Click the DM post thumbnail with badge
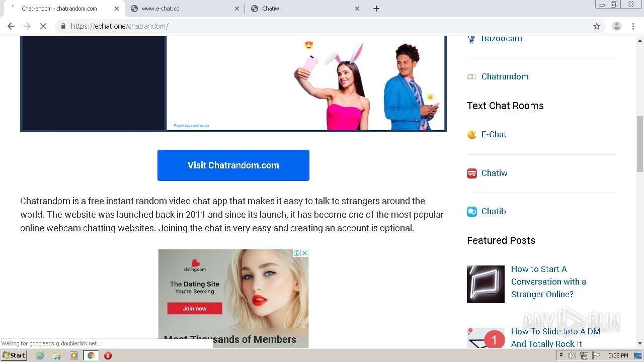 click(486, 338)
